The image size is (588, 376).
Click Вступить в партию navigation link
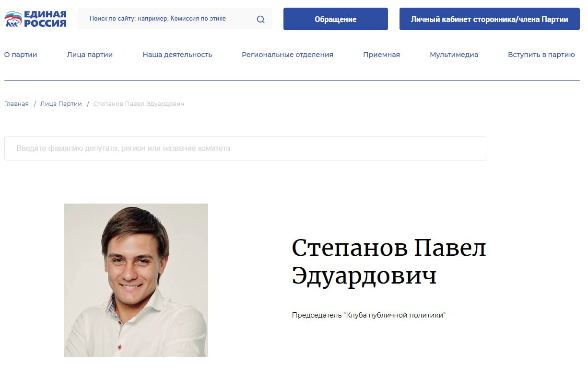click(541, 55)
